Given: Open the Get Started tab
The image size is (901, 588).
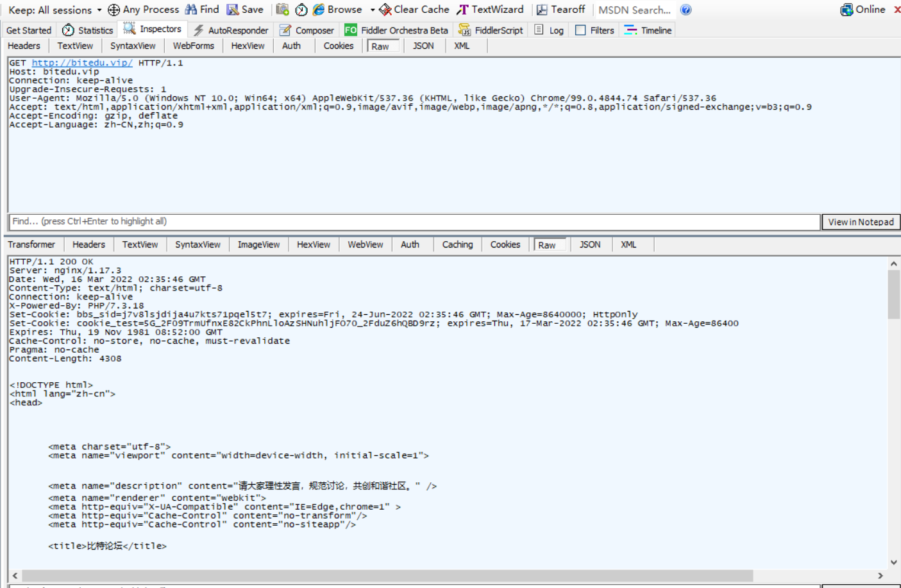Looking at the screenshot, I should click(x=29, y=30).
